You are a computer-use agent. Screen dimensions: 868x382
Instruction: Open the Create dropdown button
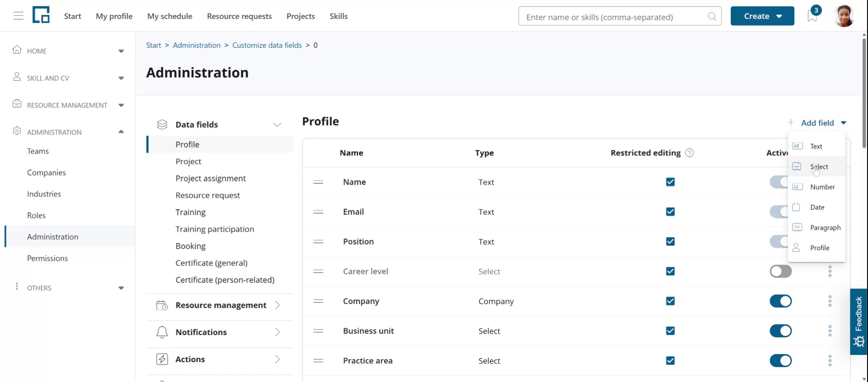pyautogui.click(x=762, y=16)
